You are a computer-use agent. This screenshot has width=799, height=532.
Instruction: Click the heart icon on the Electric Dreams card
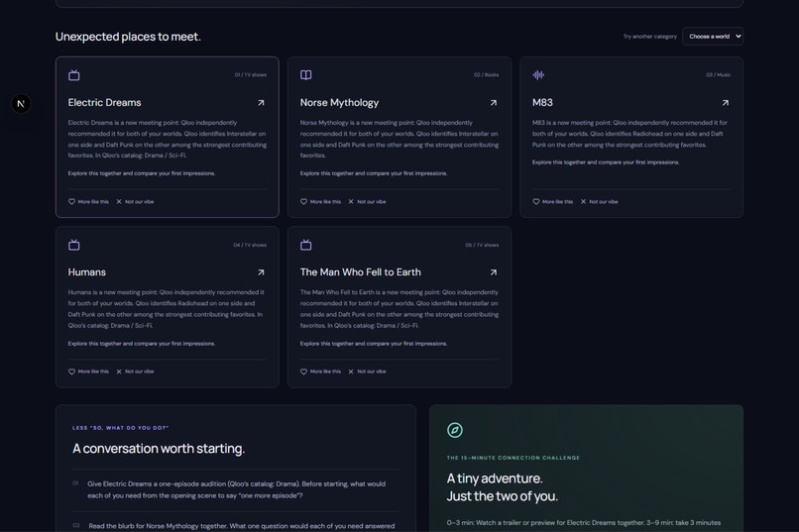pos(71,201)
